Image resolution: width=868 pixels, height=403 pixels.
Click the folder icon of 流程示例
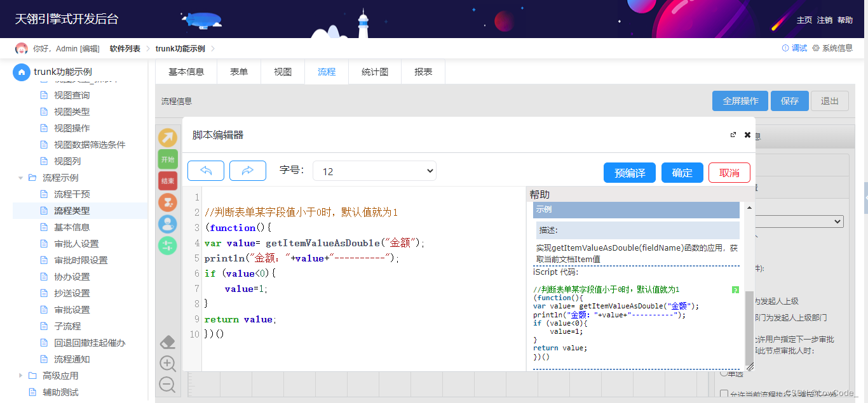tap(32, 178)
